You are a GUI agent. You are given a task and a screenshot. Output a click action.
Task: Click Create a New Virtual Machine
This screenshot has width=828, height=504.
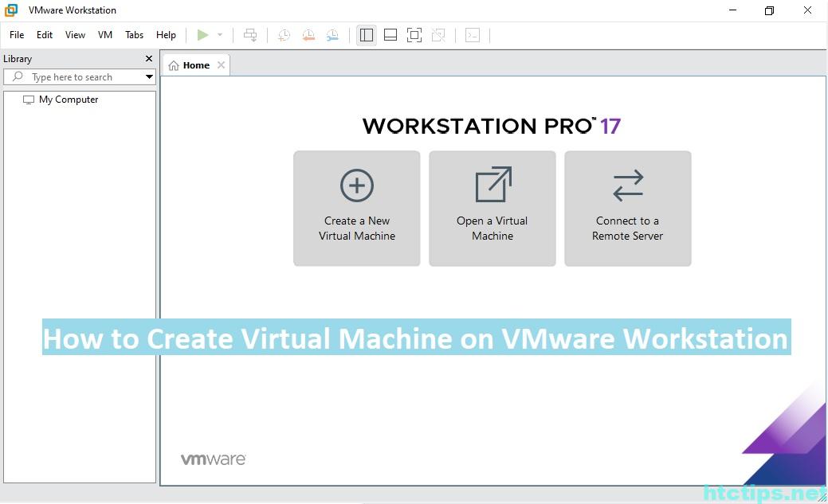point(357,209)
